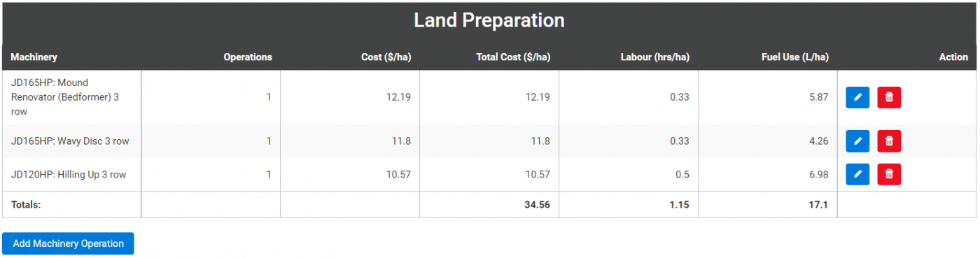Select labour value 0.5 for Hilling Up
The image size is (980, 258).
682,174
